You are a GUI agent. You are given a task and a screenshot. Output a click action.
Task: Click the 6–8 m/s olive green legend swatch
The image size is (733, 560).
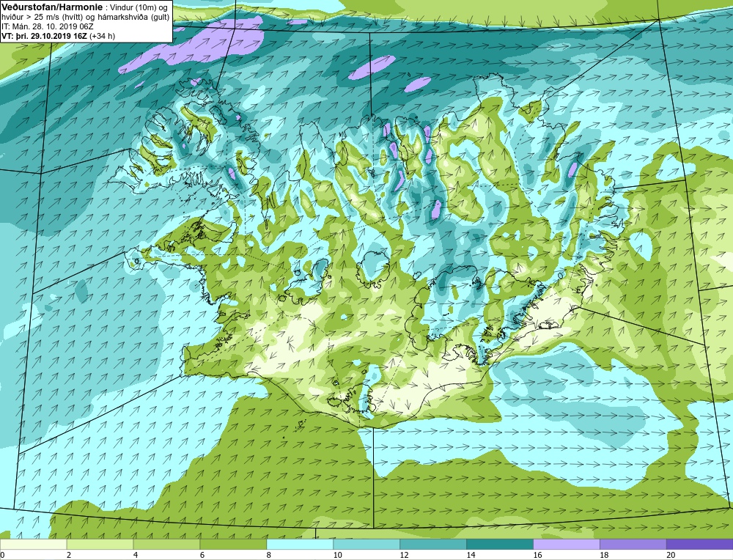click(x=233, y=544)
